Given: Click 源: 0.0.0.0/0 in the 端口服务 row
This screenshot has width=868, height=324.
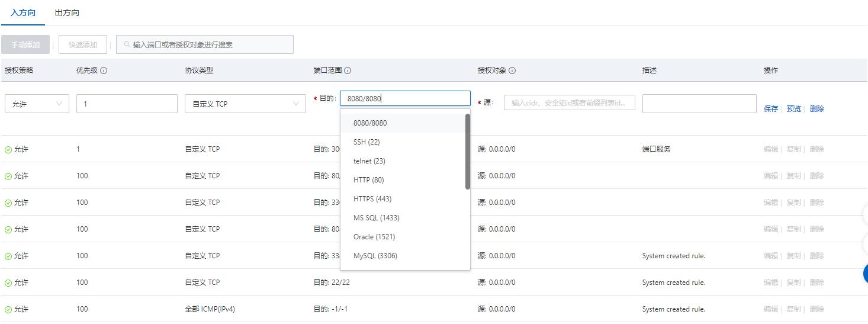Looking at the screenshot, I should click(497, 149).
